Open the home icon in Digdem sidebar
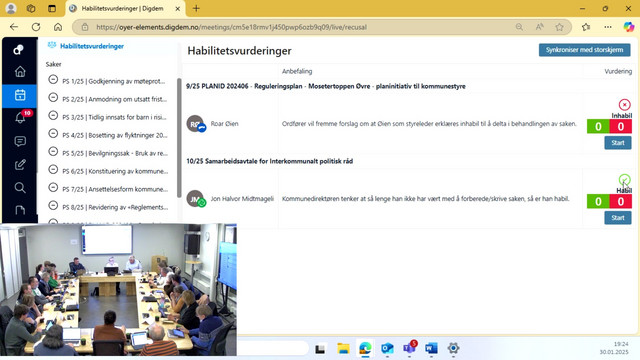 click(x=20, y=72)
